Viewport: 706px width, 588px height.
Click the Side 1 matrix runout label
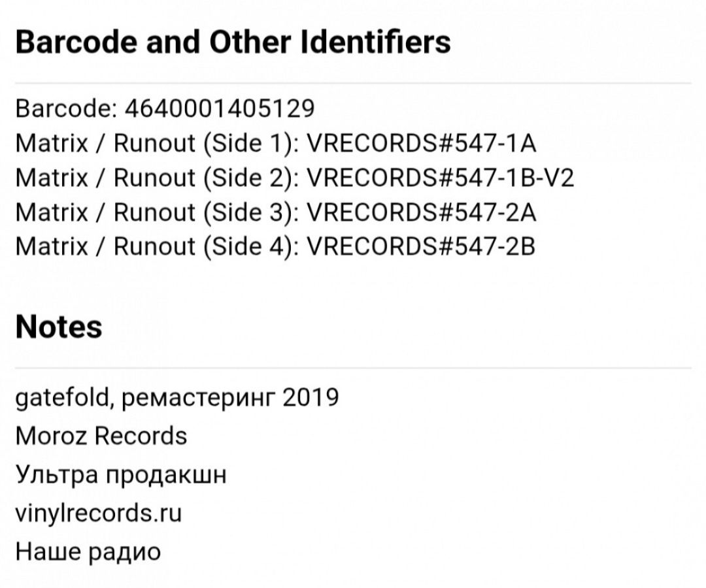pos(157,144)
